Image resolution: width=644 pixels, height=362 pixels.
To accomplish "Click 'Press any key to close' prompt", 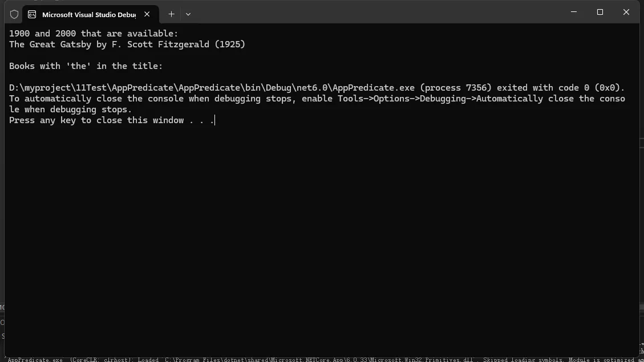I will (x=111, y=120).
